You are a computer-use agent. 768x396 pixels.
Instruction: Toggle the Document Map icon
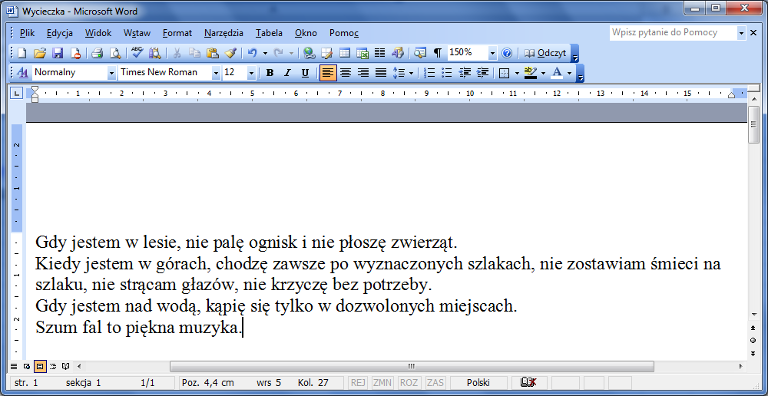pyautogui.click(x=420, y=53)
